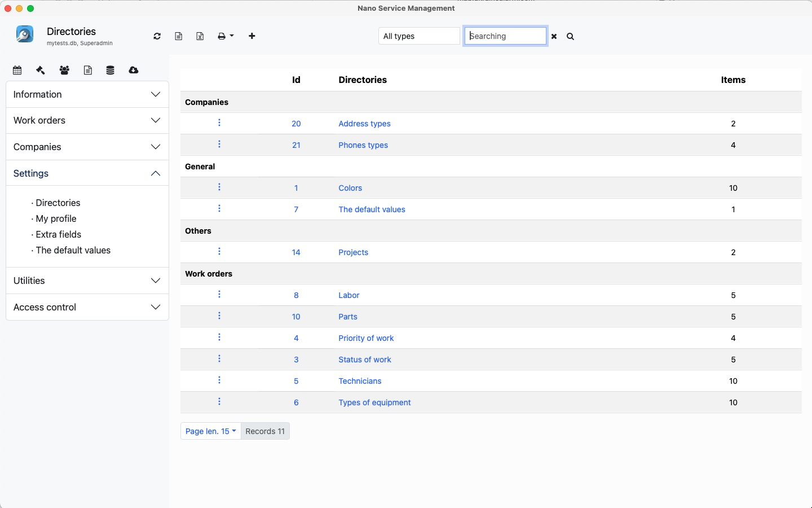Open row menu for Types of equipment
The height and width of the screenshot is (508, 812).
pos(219,402)
